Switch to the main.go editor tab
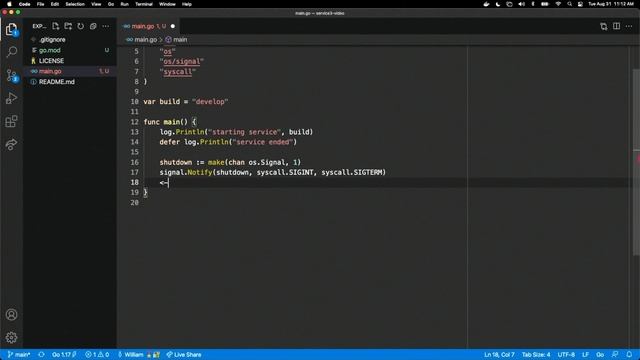Screen dimensions: 640x360 [148, 26]
